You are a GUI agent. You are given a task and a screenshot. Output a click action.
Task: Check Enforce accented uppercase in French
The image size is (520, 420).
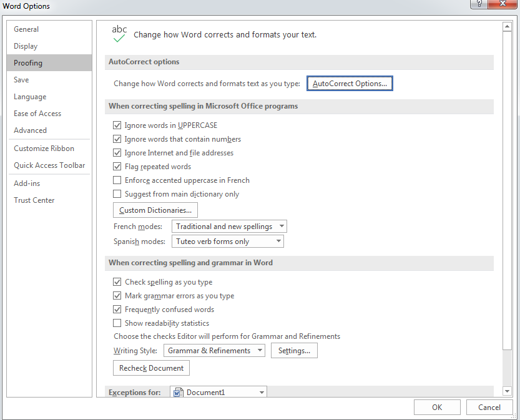click(117, 180)
